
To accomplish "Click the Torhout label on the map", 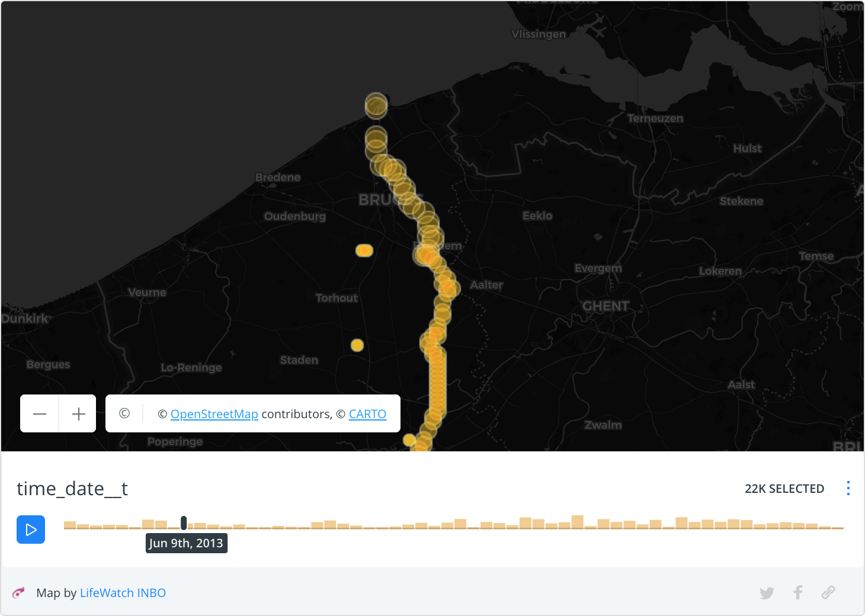I will tap(337, 298).
